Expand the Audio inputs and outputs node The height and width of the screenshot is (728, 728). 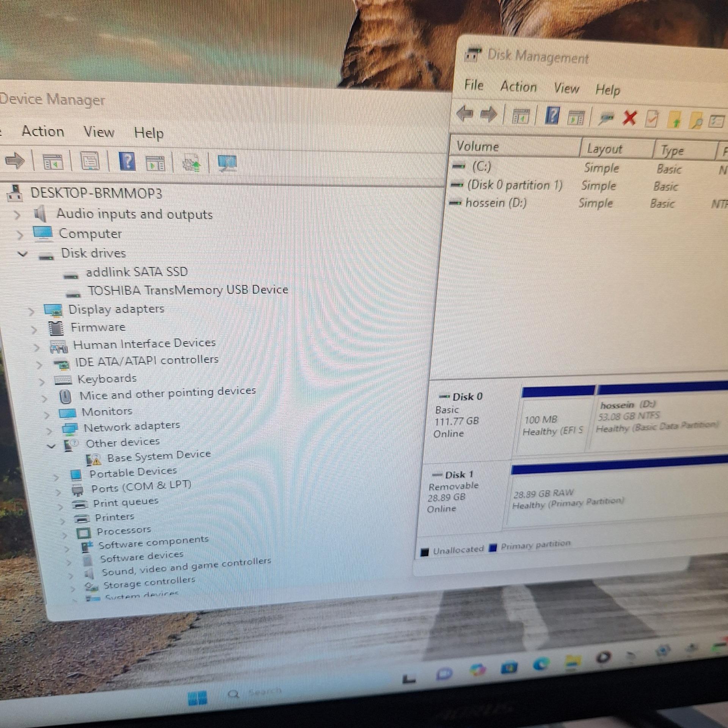(17, 215)
